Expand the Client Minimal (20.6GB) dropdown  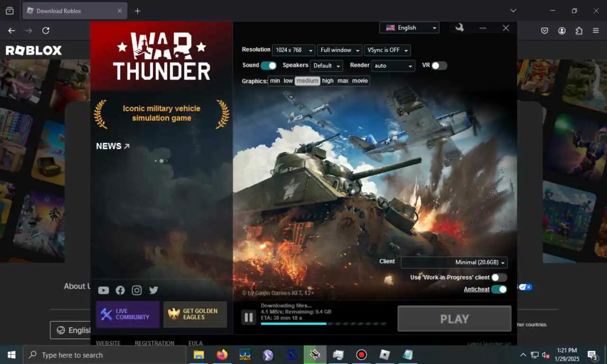tap(454, 263)
